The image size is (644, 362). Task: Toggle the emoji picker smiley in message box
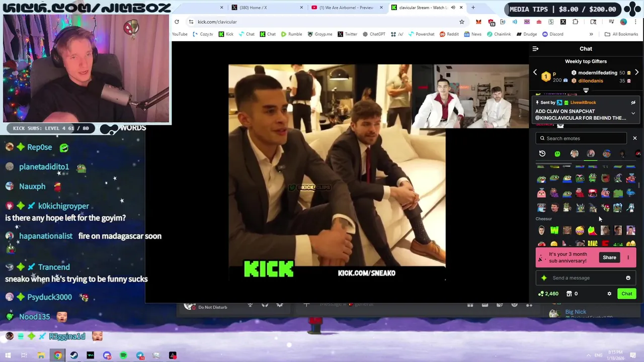tap(628, 278)
